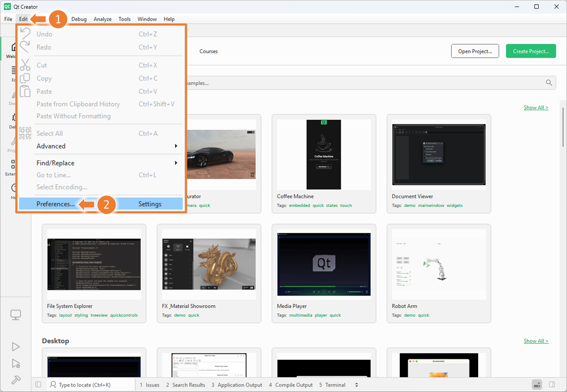Screen dimensions: 567x392
Task: Click the Start Debugging run icon
Action: [16, 363]
